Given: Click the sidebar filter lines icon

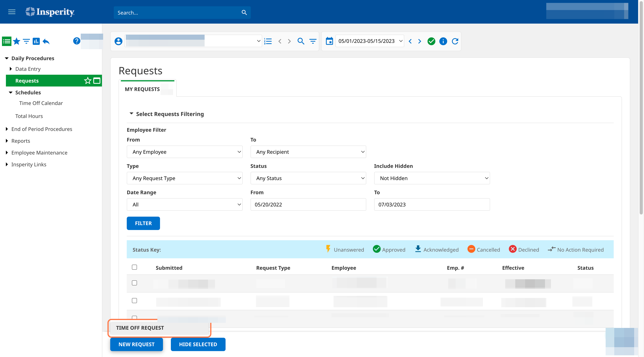Looking at the screenshot, I should pyautogui.click(x=26, y=41).
